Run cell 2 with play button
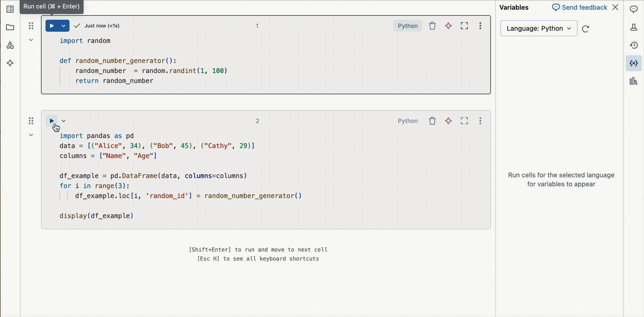 (52, 121)
